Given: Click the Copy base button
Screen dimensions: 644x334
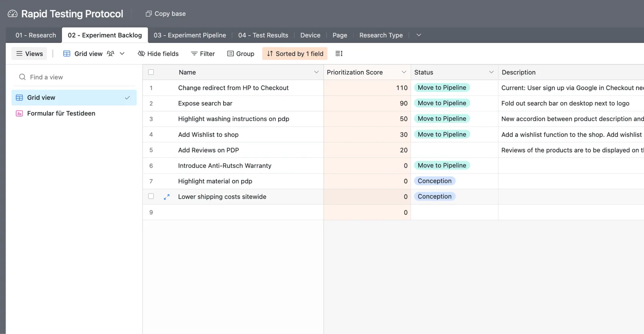Looking at the screenshot, I should (x=165, y=14).
